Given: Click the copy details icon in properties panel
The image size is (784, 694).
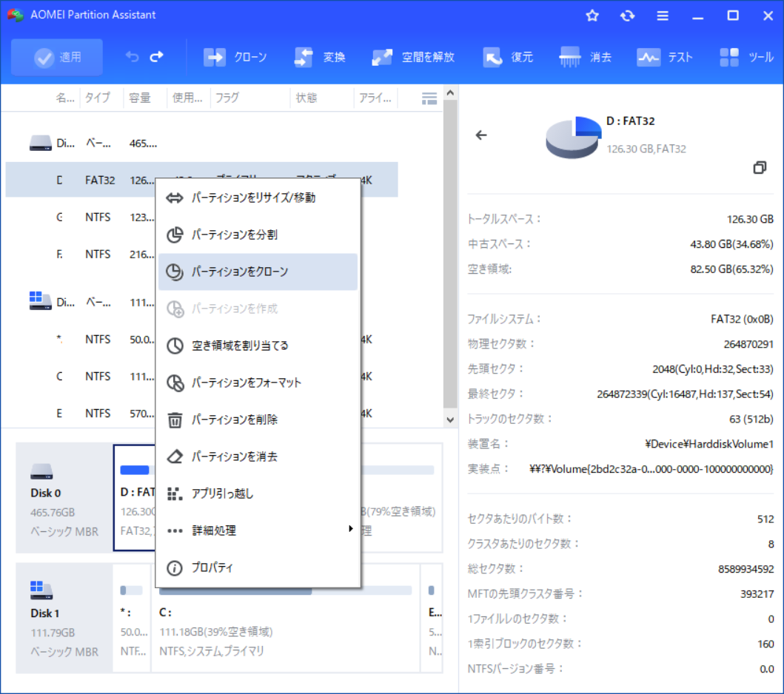Looking at the screenshot, I should [x=760, y=167].
